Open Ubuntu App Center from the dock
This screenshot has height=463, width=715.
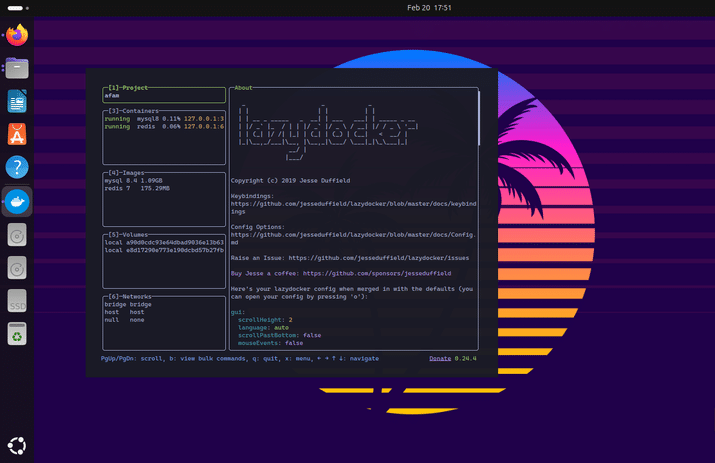coord(17,134)
